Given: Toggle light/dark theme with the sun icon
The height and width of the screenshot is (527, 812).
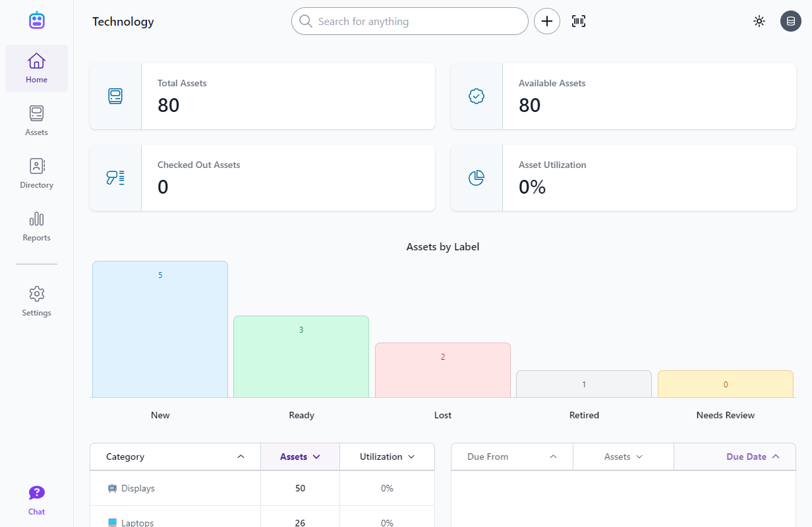Looking at the screenshot, I should [759, 21].
